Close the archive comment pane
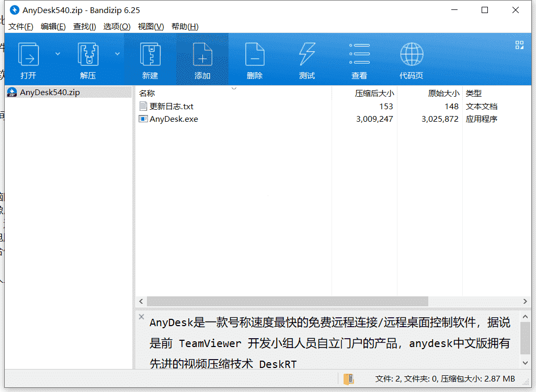This screenshot has width=536, height=392. point(142,316)
